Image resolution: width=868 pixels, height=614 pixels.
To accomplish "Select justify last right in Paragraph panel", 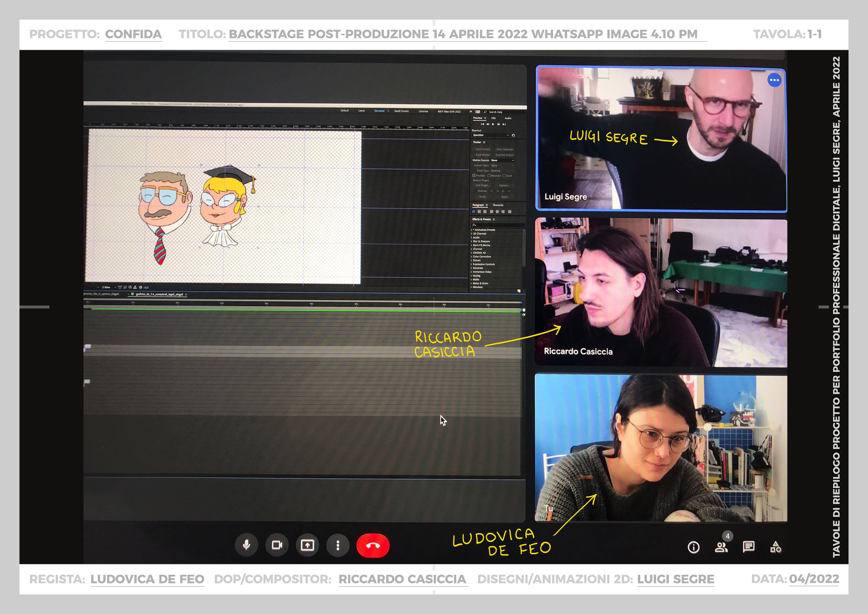I will tap(503, 212).
